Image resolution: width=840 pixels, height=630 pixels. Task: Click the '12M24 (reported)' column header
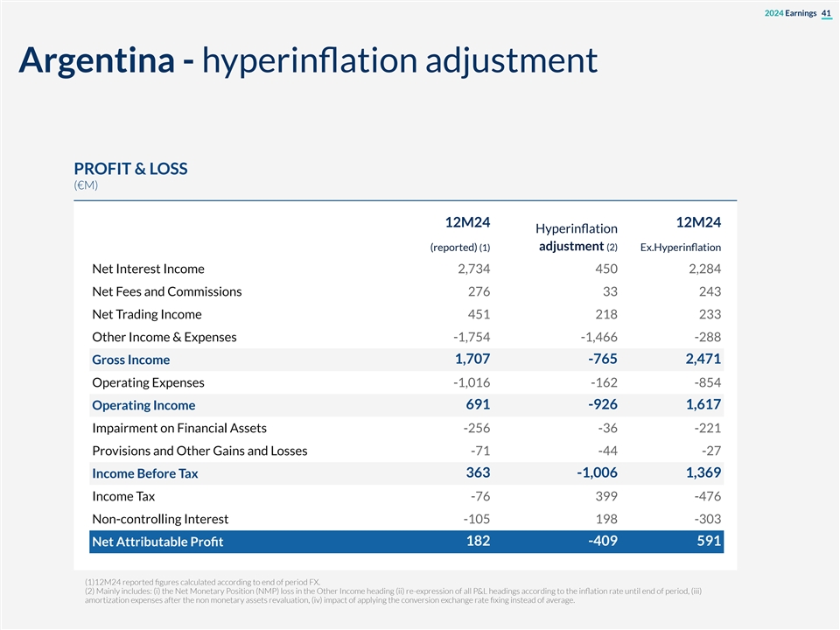coord(460,234)
